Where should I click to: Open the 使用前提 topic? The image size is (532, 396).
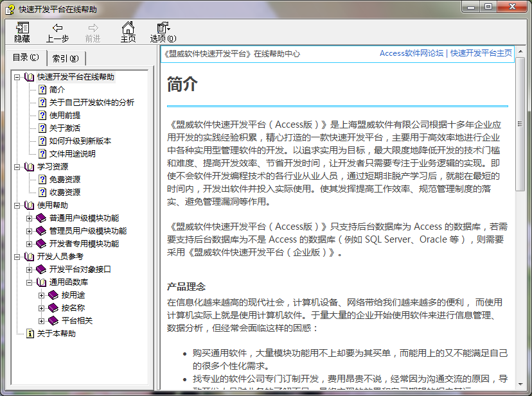click(x=65, y=116)
